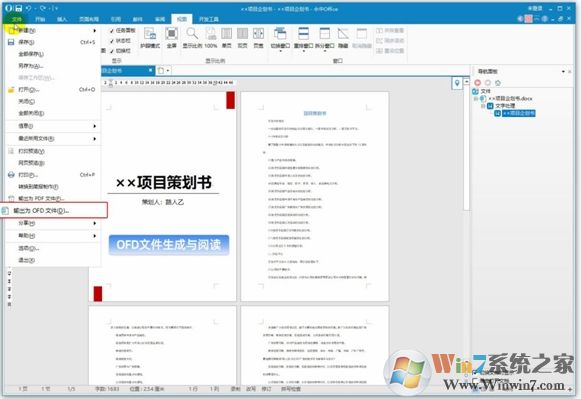The height and width of the screenshot is (399, 581).
Task: Click the 隐藏 hide window icon
Action: (x=343, y=39)
